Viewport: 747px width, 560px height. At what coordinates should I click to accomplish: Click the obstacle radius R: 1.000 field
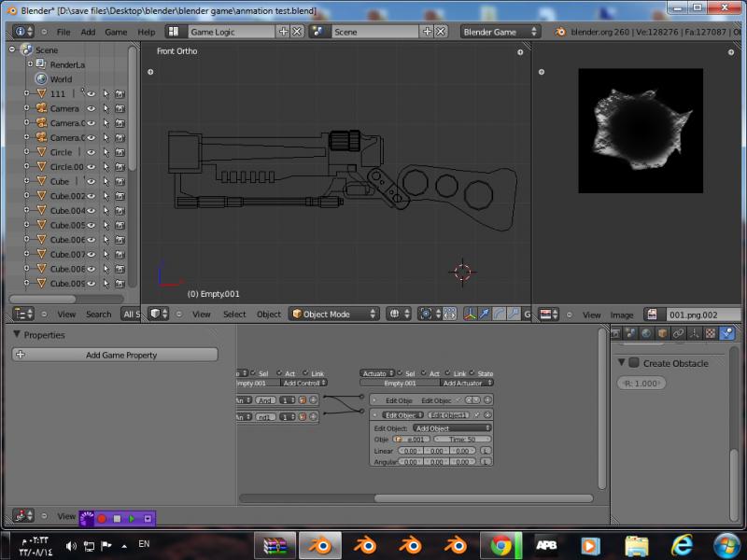641,384
